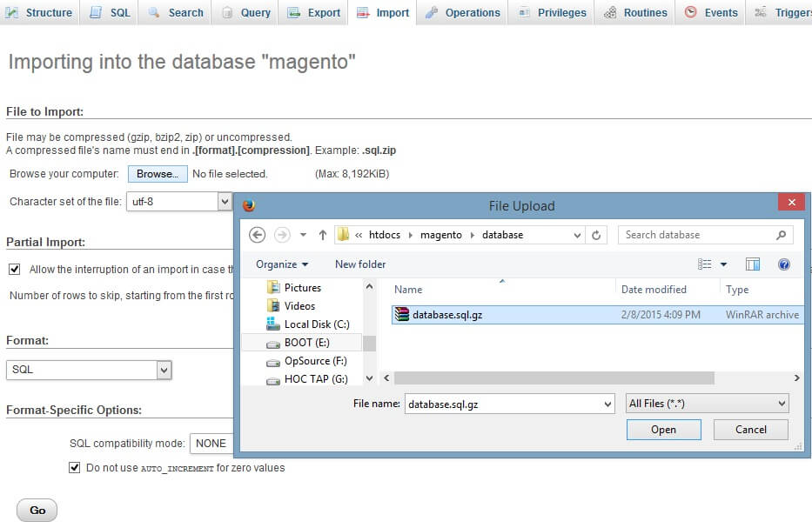812x528 pixels.
Task: Open the Organize dropdown menu
Action: (282, 264)
